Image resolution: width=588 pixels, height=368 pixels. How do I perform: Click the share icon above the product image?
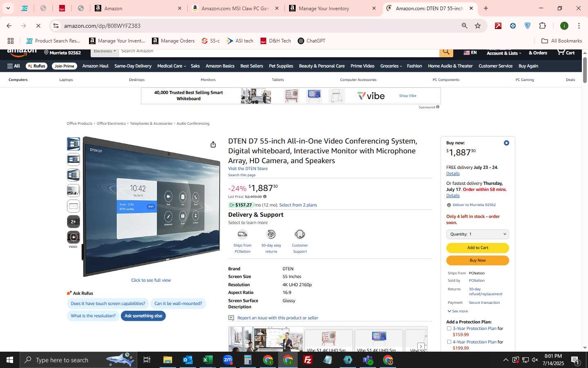(213, 144)
